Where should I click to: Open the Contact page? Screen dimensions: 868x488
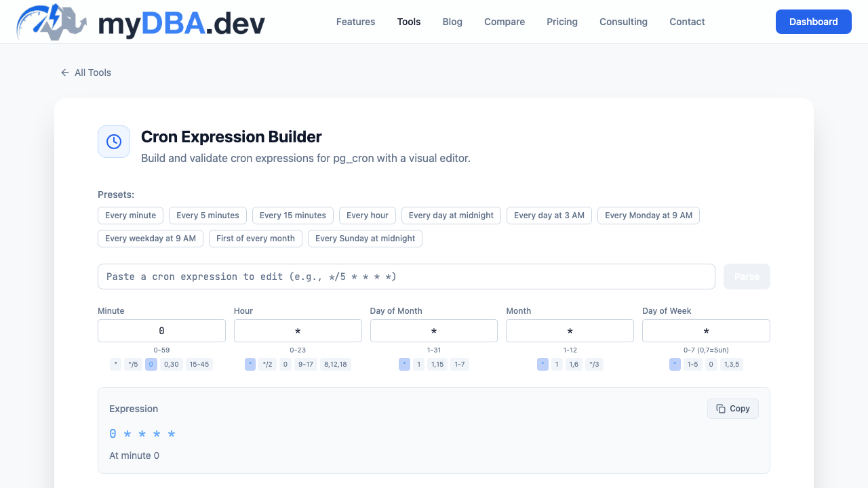(x=687, y=22)
